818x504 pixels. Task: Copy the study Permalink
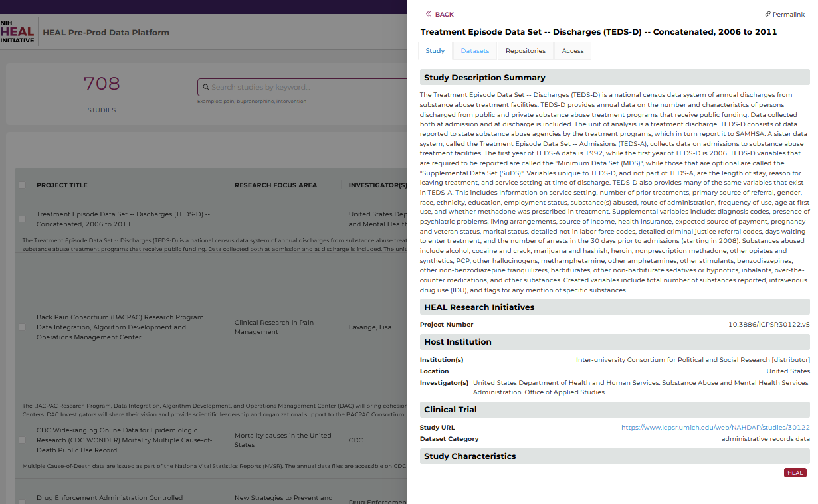pyautogui.click(x=785, y=14)
